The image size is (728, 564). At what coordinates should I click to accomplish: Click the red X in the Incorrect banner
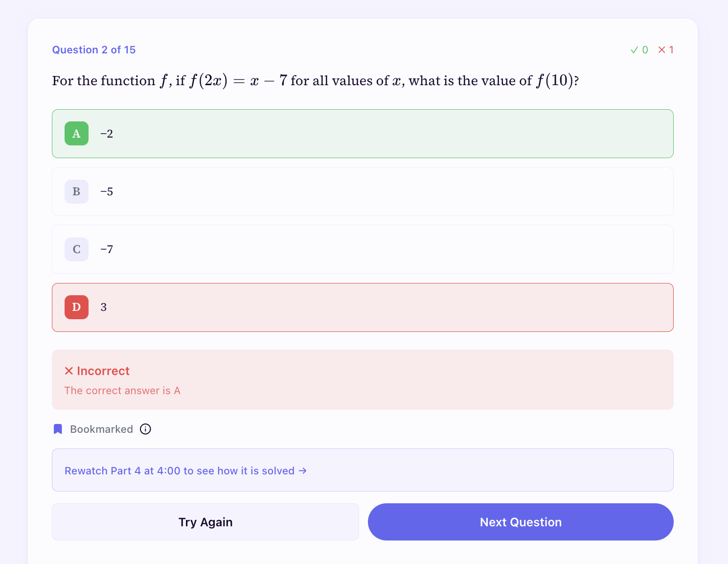pos(69,371)
